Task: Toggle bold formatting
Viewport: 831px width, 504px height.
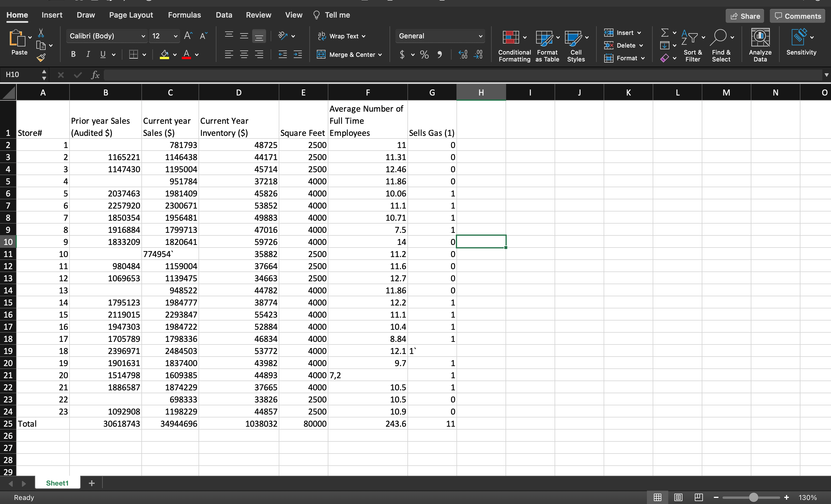Action: point(73,55)
